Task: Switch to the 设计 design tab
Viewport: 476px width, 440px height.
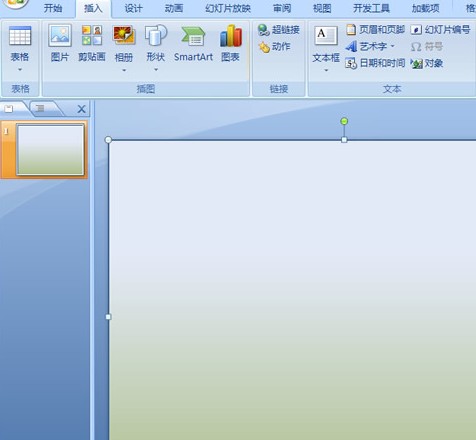Action: [133, 8]
